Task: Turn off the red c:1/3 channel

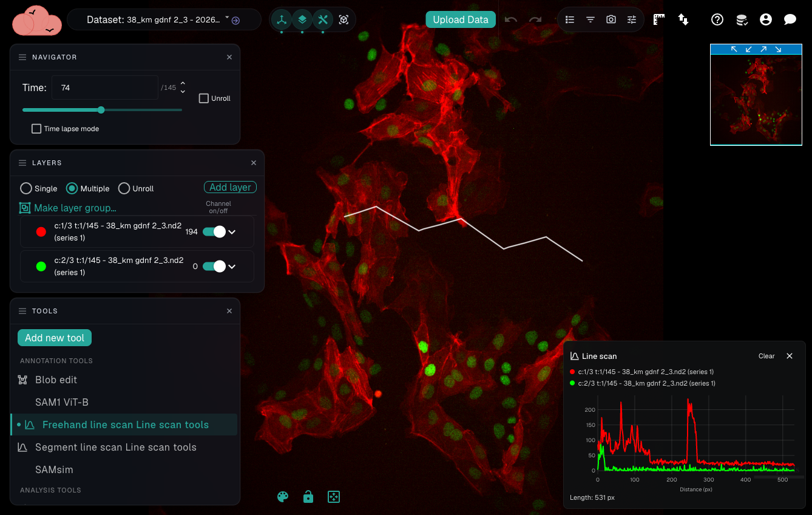Action: click(x=214, y=231)
